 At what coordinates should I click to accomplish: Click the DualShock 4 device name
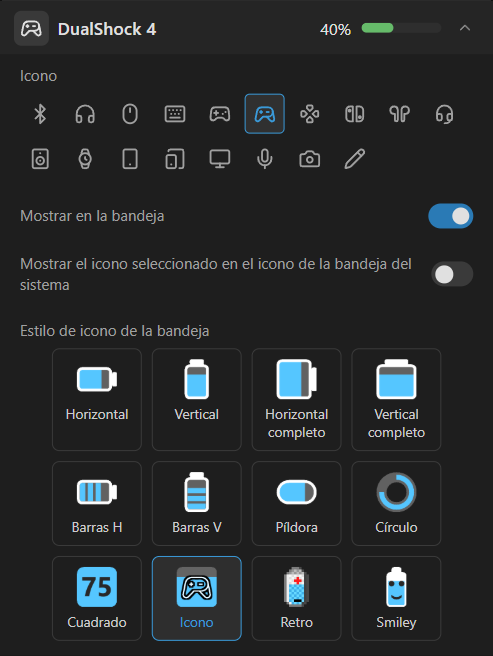107,29
